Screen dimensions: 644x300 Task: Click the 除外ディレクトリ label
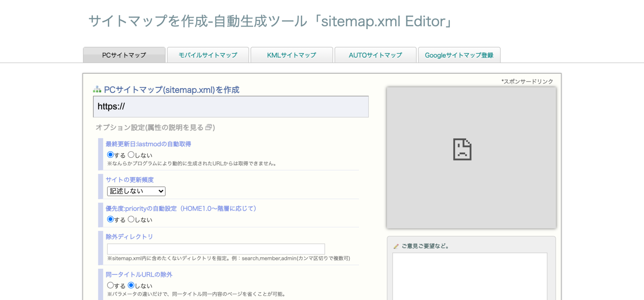129,237
